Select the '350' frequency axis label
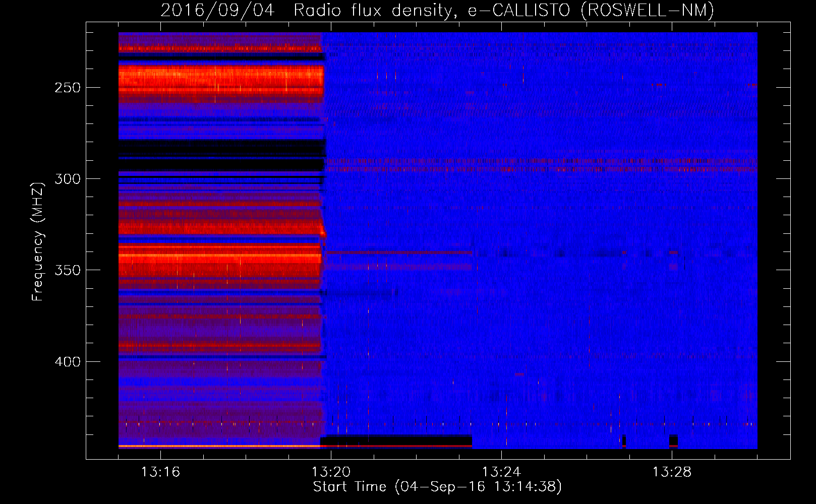Viewport: 816px width, 504px height. coord(68,270)
